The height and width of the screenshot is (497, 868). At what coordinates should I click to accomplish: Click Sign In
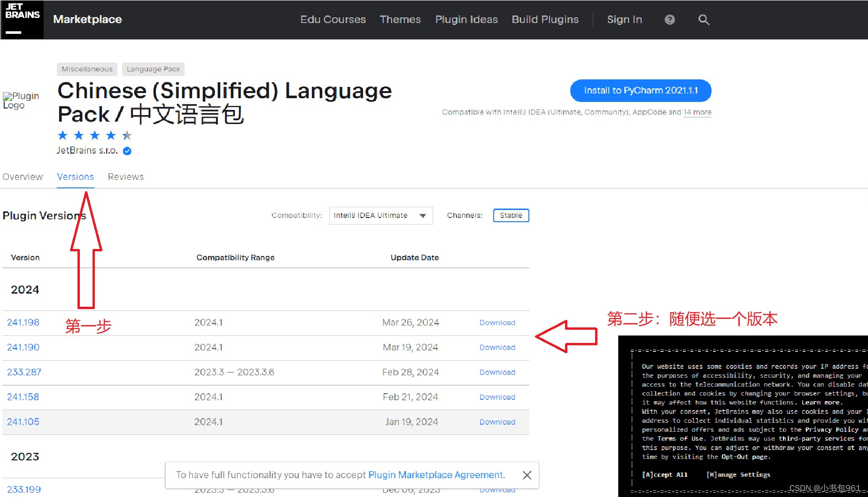click(x=624, y=20)
